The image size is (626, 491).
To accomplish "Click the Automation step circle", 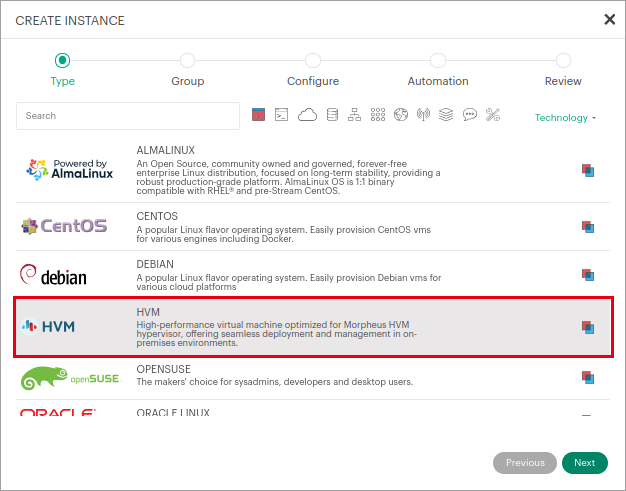I will coord(438,61).
